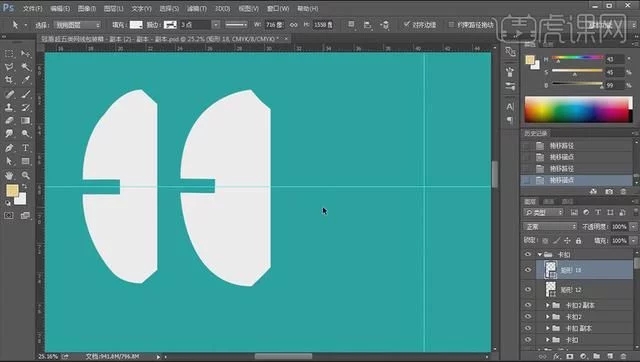Select the Eyedropper tool
Screen dimensions: 640x362
pos(25,80)
